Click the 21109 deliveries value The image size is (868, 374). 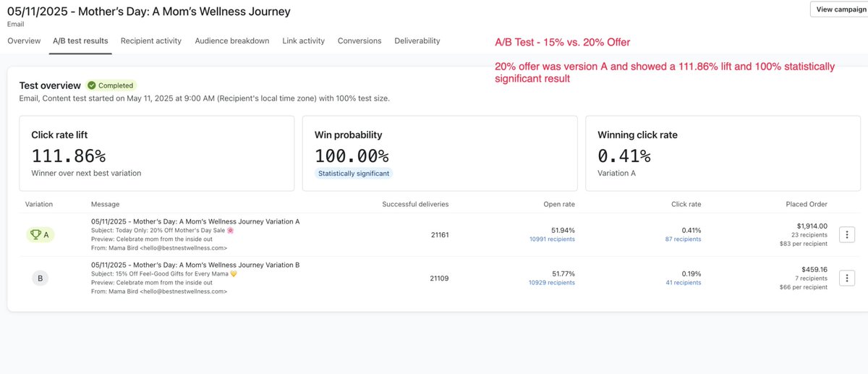pos(439,279)
